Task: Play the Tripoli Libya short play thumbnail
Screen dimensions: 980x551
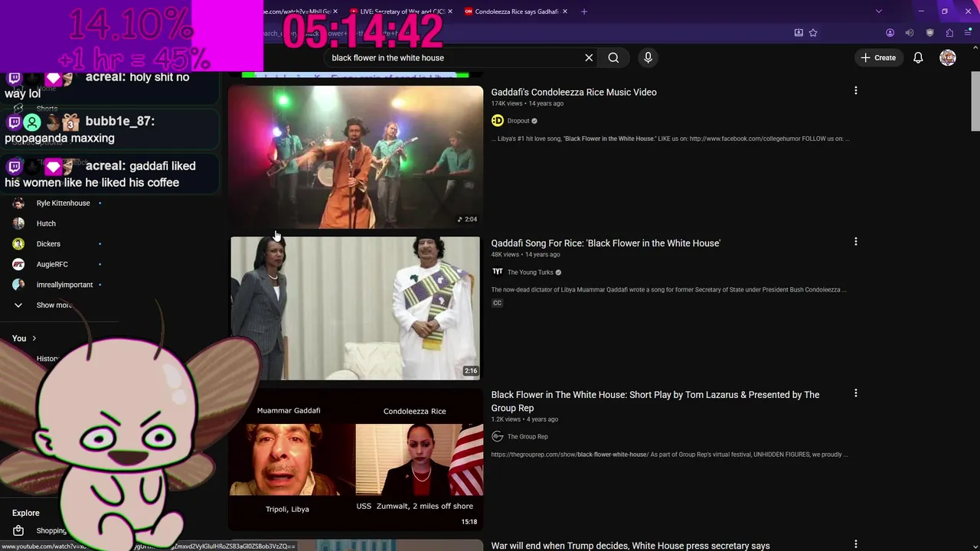Action: (x=356, y=459)
